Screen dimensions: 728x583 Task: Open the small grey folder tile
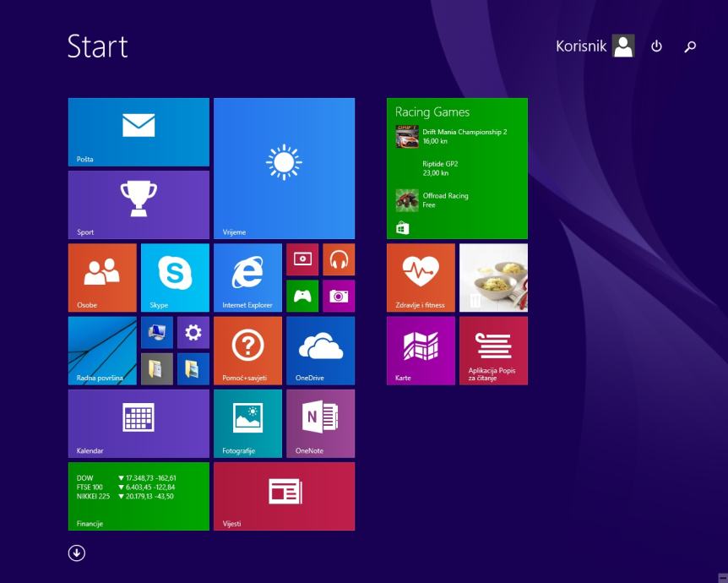157,369
